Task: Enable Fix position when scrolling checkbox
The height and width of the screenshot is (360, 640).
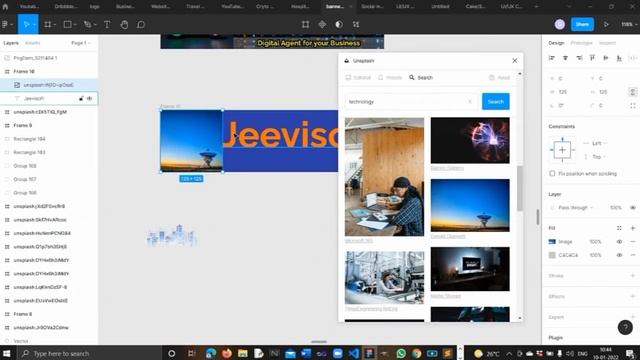Action: pos(552,173)
